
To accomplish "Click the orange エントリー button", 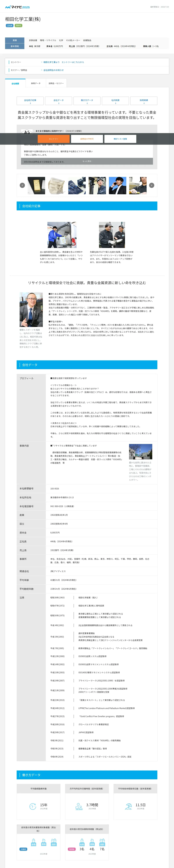I will pos(53,139).
